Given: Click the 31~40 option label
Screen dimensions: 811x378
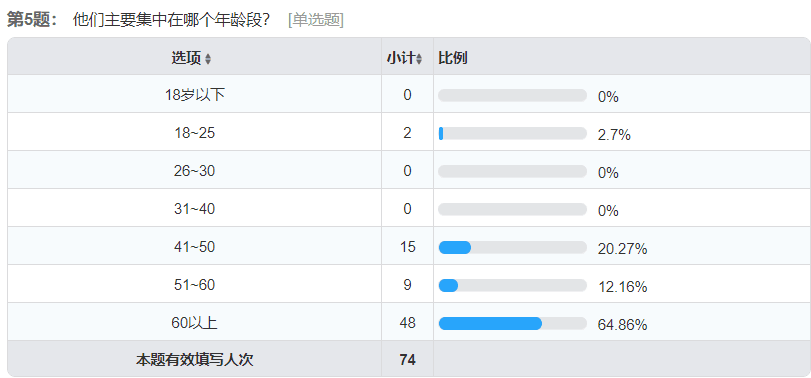Looking at the screenshot, I should 194,209.
